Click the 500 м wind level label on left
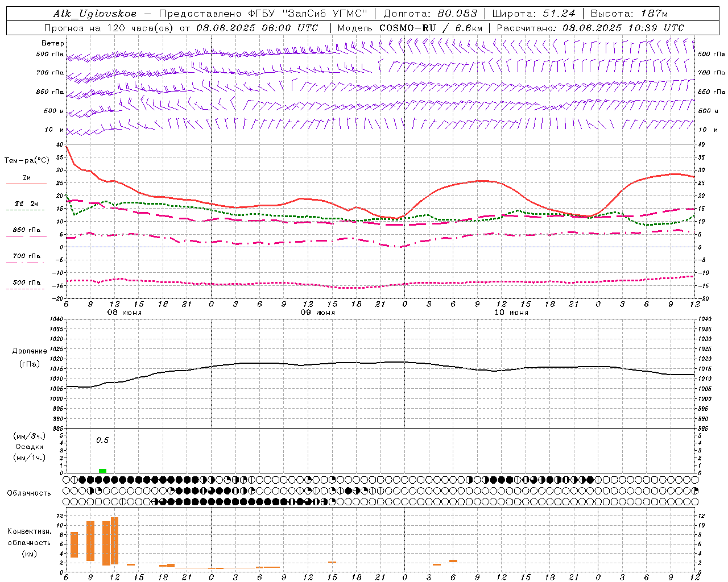The height and width of the screenshot is (582, 728). pos(54,111)
